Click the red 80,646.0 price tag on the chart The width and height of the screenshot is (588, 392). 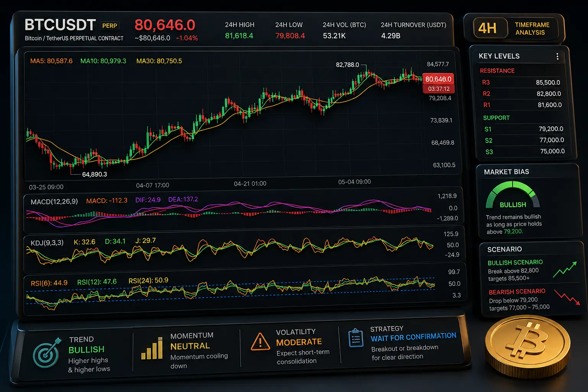click(438, 79)
